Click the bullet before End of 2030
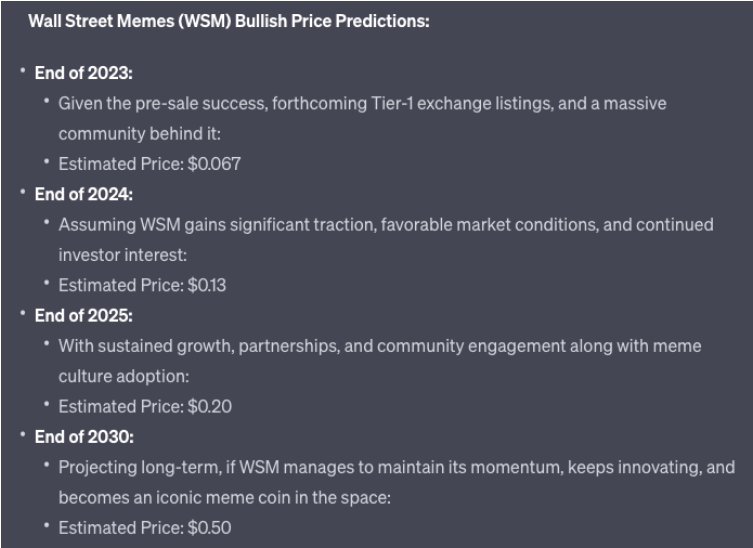This screenshot has height=548, width=753. click(23, 434)
